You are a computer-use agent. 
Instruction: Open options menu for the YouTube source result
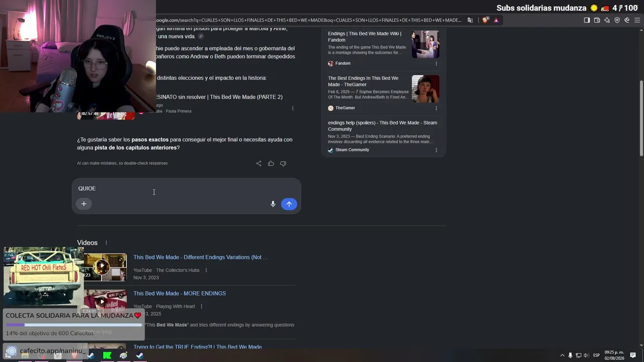(293, 108)
